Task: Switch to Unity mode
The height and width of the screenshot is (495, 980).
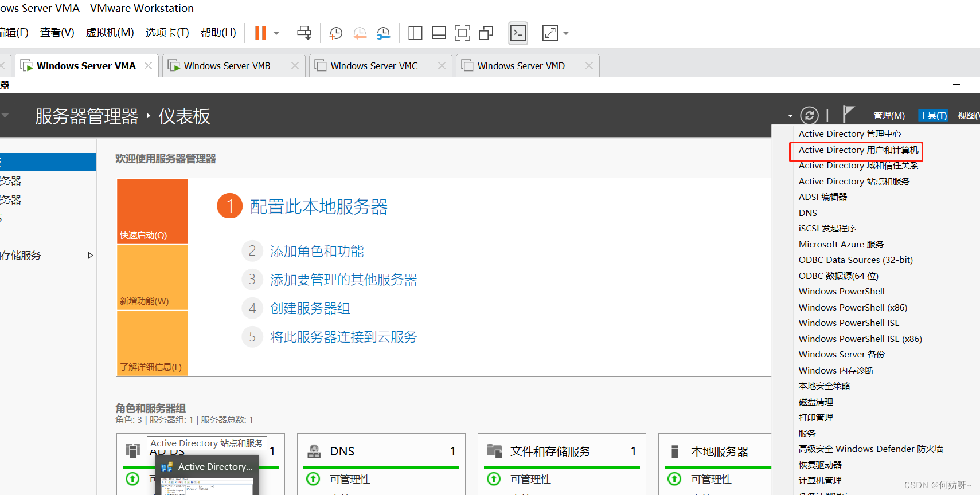Action: (486, 33)
